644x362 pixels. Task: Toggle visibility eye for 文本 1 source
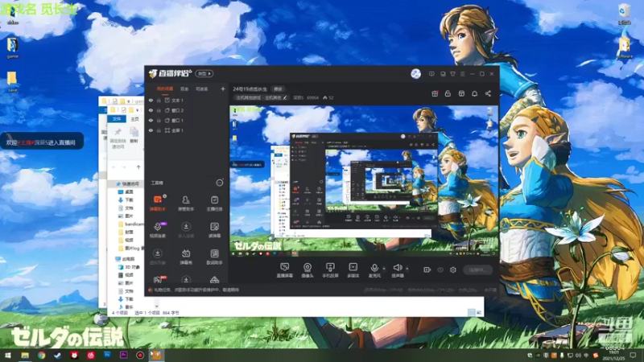pyautogui.click(x=151, y=100)
